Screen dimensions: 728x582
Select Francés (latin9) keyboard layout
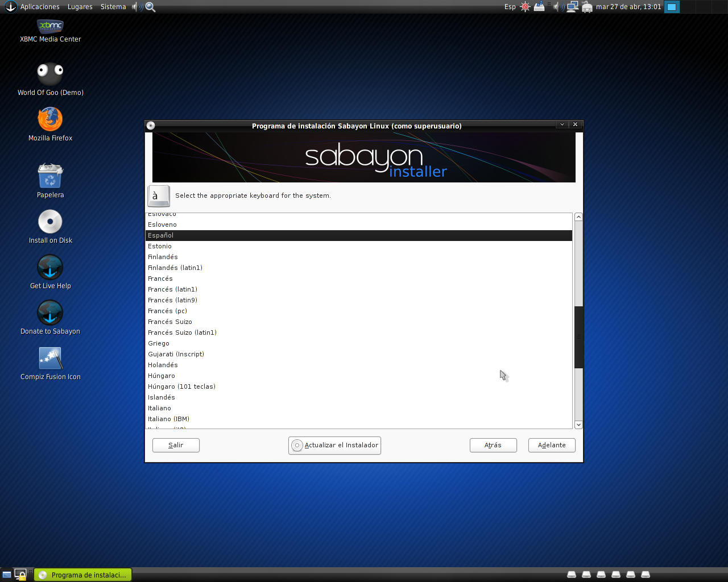tap(359, 300)
